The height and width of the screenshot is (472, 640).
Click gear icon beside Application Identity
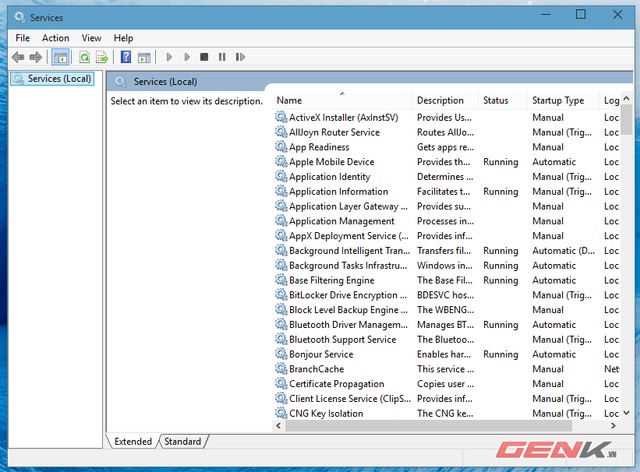[281, 176]
